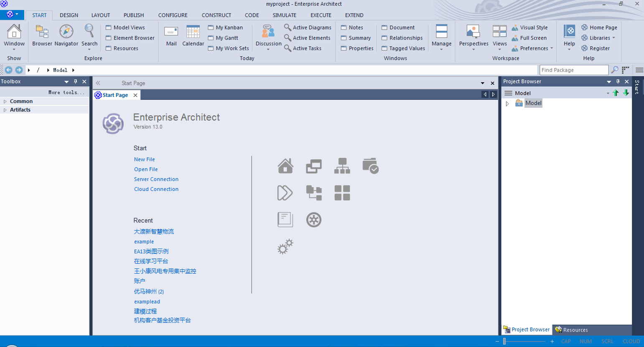Click the Open File link
Viewport: 644px width, 347px height.
coord(146,170)
